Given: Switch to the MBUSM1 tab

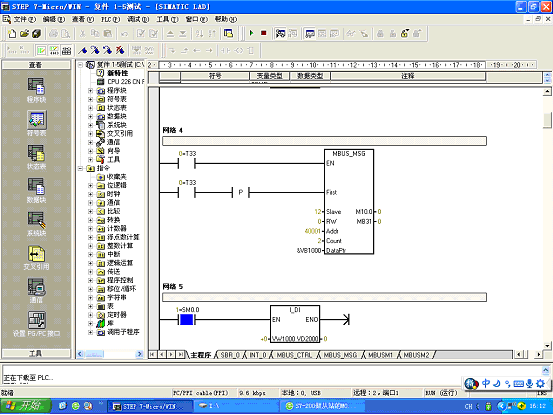Looking at the screenshot, I should pos(380,355).
